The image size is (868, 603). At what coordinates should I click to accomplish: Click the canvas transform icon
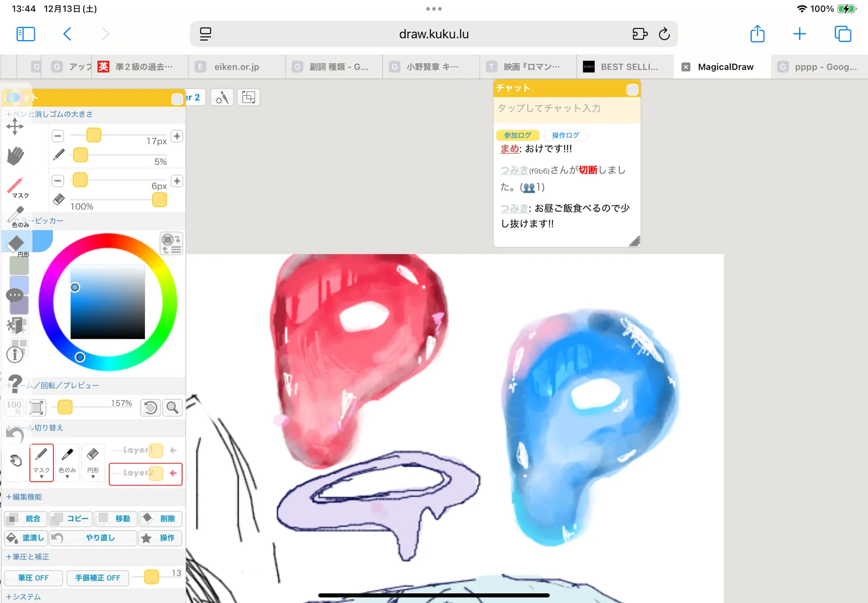249,97
